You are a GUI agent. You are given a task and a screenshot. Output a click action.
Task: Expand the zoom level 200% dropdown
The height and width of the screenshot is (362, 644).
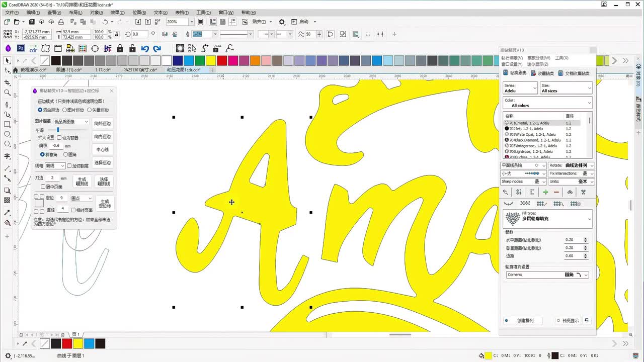tap(191, 22)
